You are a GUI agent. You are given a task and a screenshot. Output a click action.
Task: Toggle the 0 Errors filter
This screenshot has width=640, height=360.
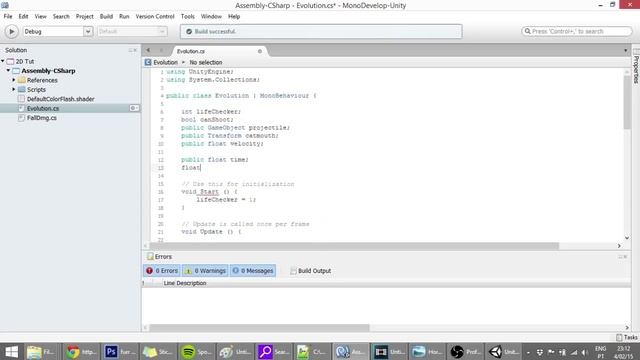coord(162,271)
